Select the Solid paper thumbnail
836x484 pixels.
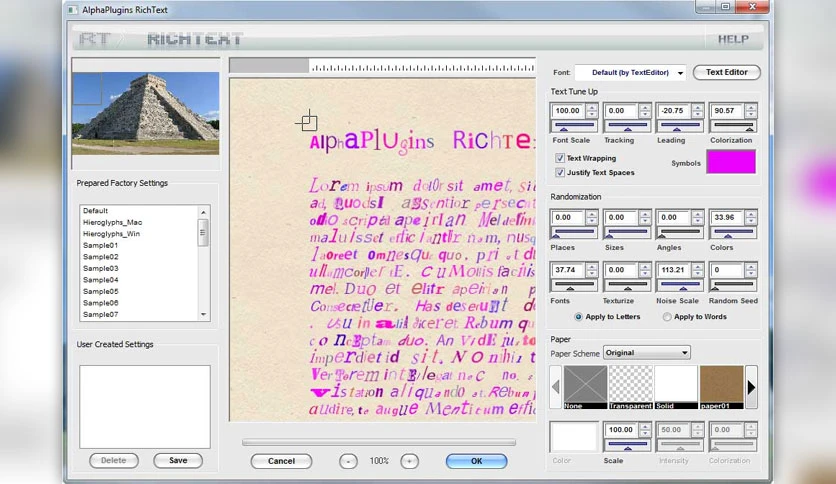coord(676,387)
